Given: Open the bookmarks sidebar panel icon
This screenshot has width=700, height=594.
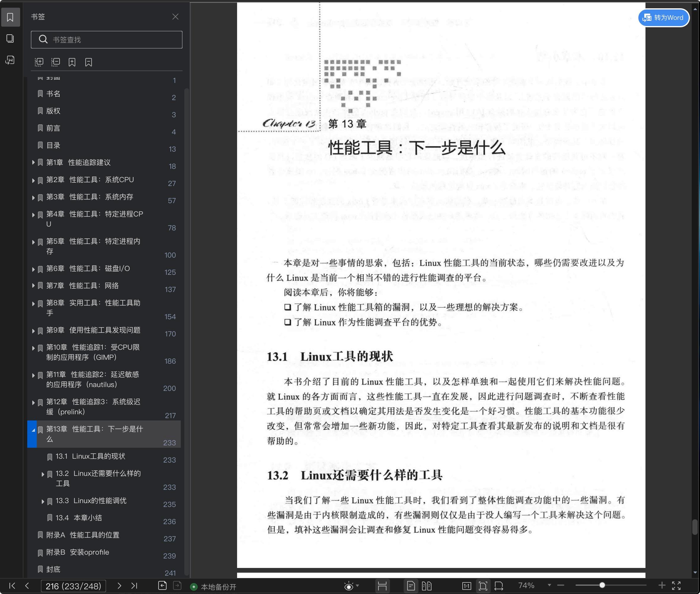Looking at the screenshot, I should (x=10, y=17).
